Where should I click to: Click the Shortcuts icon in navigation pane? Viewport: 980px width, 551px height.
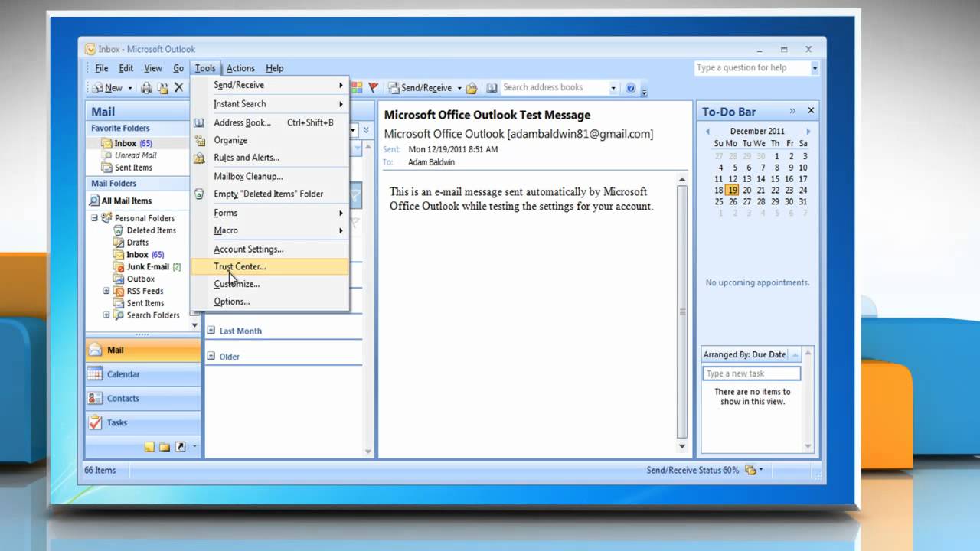(x=180, y=447)
